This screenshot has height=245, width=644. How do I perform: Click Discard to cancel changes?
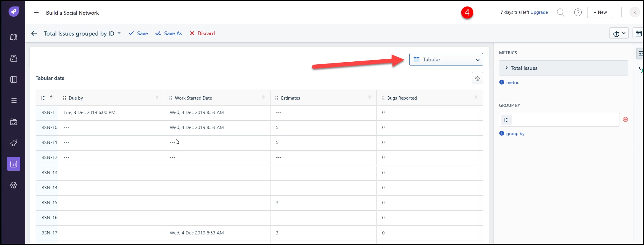[202, 33]
